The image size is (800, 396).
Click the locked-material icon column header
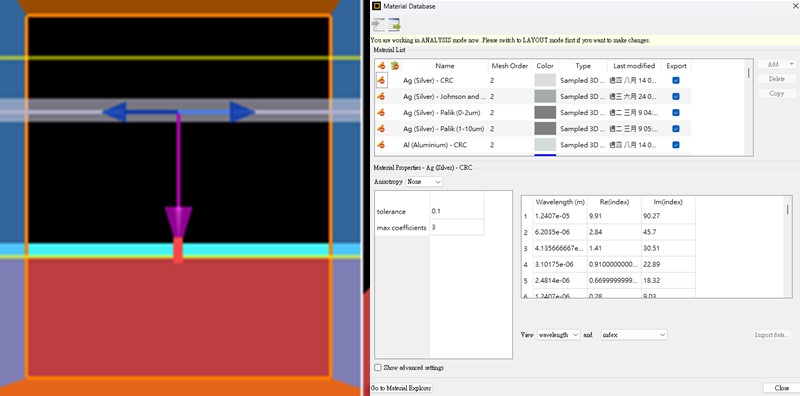coord(381,66)
